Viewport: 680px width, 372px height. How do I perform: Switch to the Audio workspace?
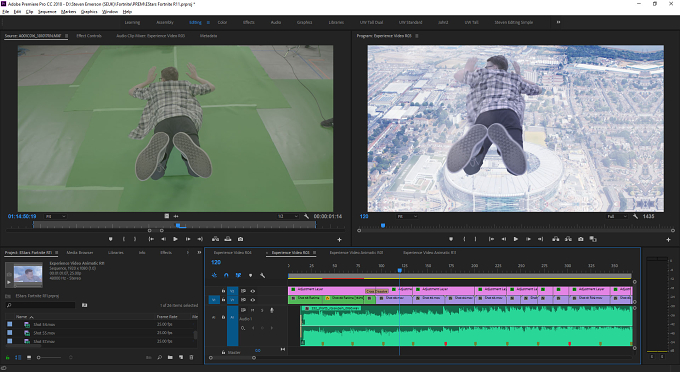coord(276,22)
